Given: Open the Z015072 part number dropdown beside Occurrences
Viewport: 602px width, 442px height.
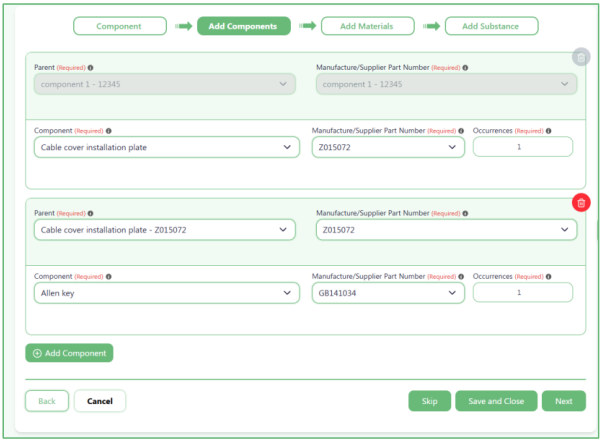Looking at the screenshot, I should point(388,147).
